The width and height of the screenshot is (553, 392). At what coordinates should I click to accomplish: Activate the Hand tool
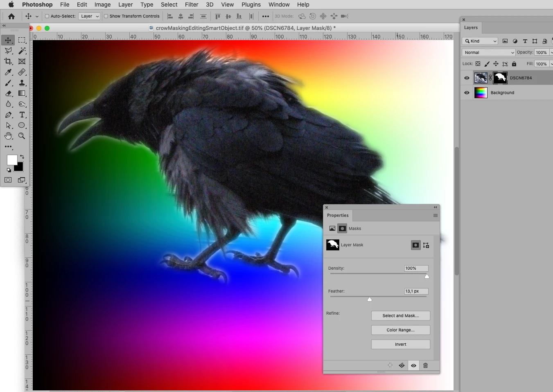[x=8, y=136]
